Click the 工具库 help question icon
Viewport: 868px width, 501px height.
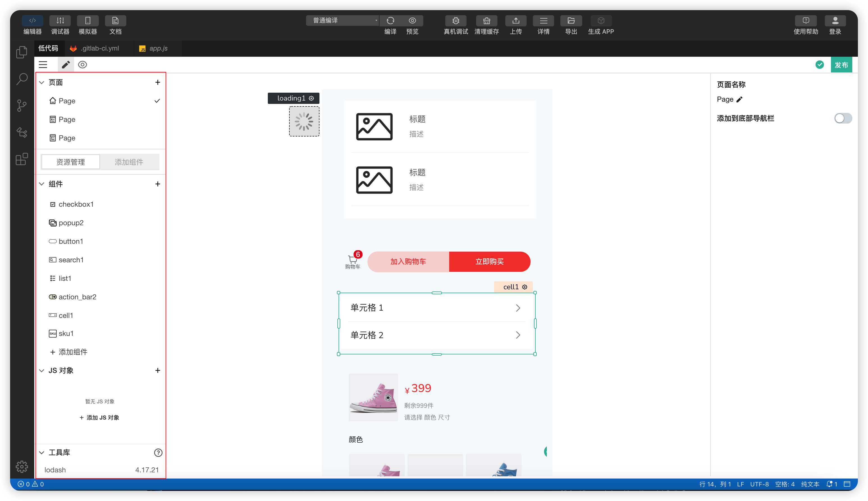[x=158, y=452]
